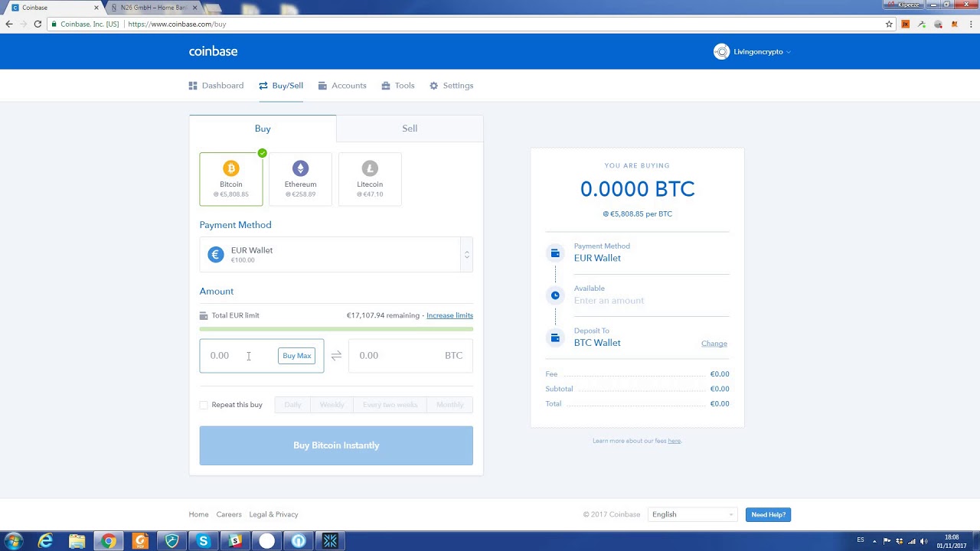Screen dimensions: 980x551
Task: Click the green EUR limit progress bar
Action: click(336, 329)
